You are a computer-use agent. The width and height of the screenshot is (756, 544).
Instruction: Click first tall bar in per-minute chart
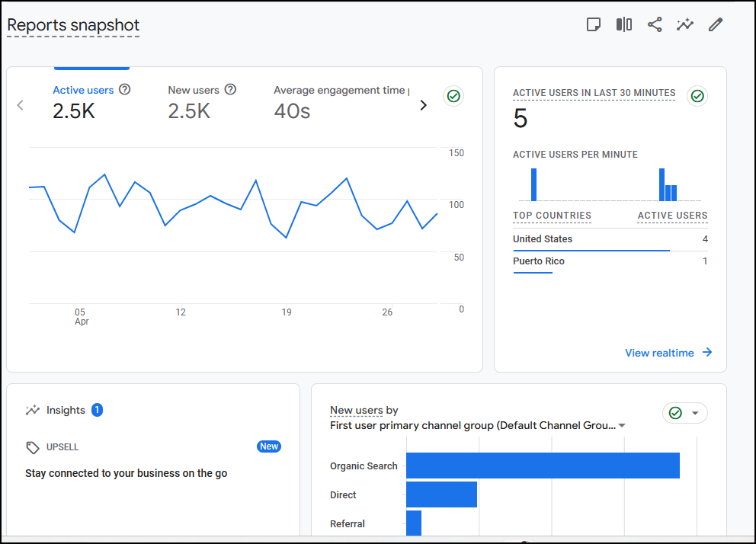coord(533,184)
